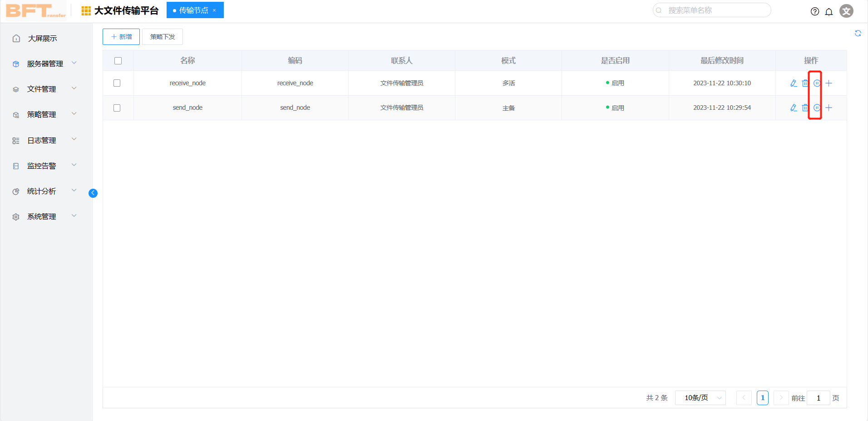This screenshot has height=421, width=868.
Task: Click the refresh icon at top right
Action: [858, 33]
